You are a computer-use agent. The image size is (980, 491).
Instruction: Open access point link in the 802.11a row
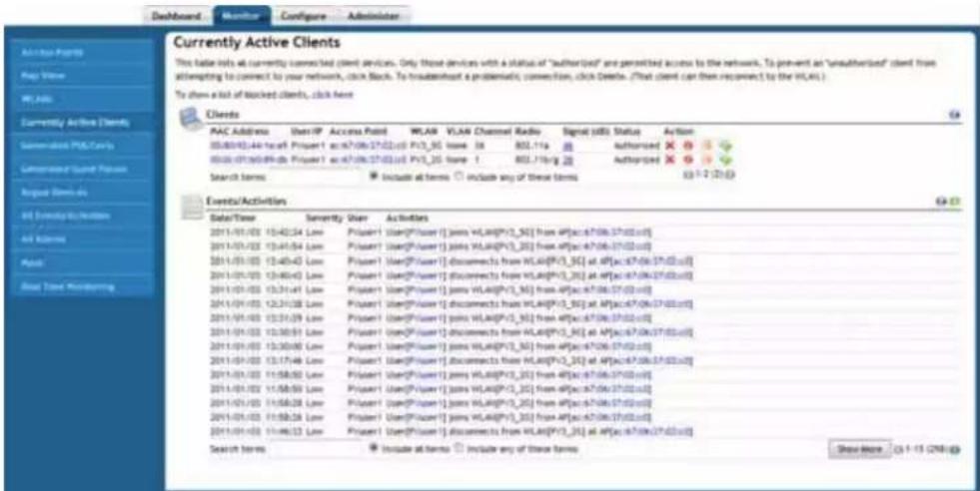(369, 146)
